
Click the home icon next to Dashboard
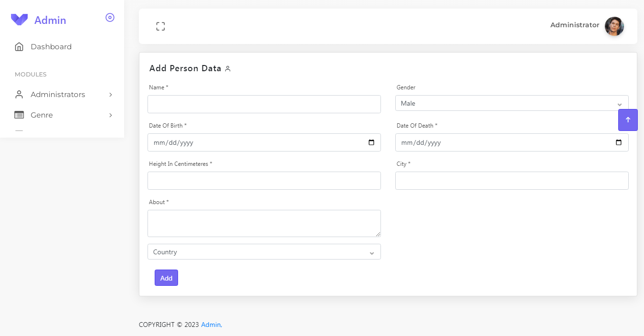[x=19, y=46]
